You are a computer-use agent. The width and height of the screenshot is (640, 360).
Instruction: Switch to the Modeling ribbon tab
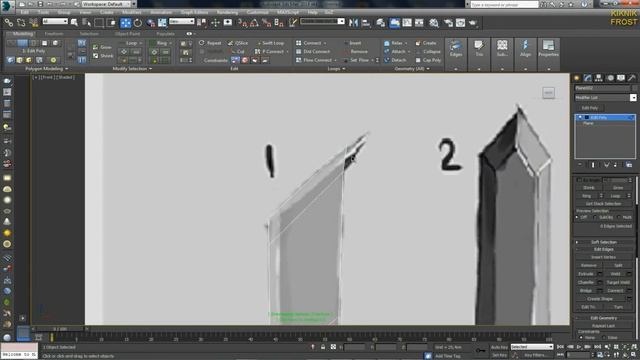[x=23, y=34]
